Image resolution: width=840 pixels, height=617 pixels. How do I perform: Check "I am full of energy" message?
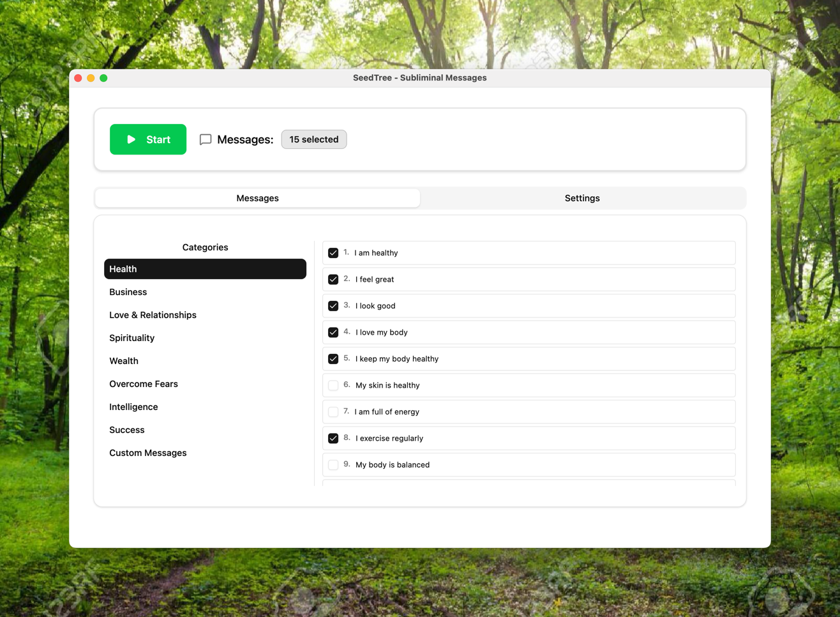coord(333,412)
